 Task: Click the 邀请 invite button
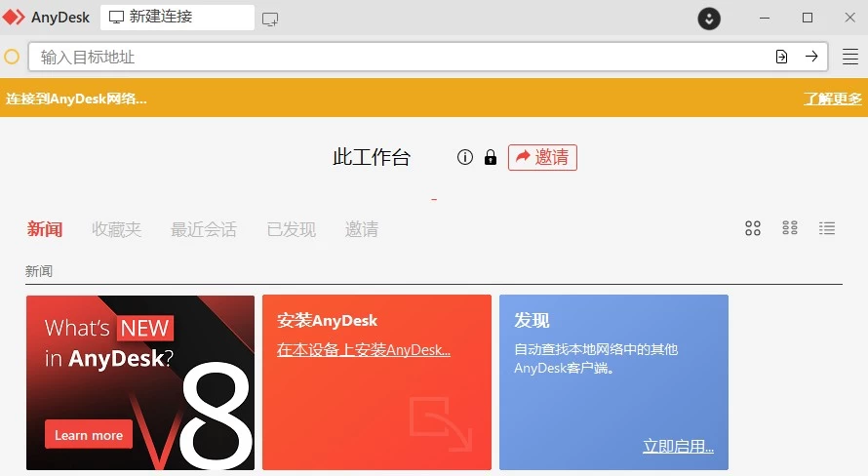point(542,157)
